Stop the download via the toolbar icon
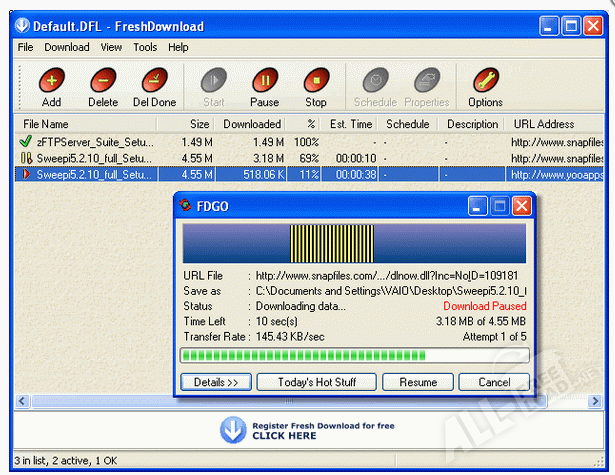The image size is (615, 475). tap(315, 82)
